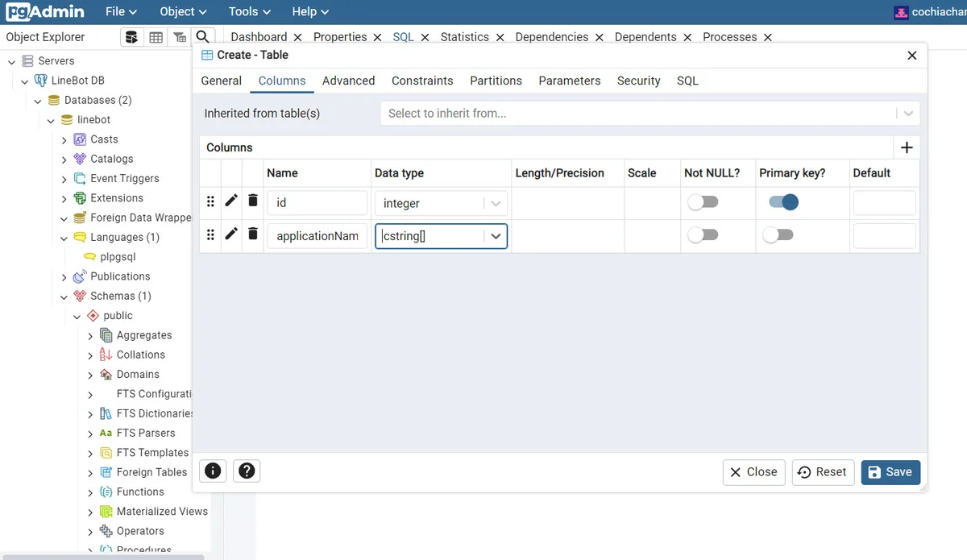The image size is (967, 560).
Task: Open the Object menu
Action: point(183,11)
